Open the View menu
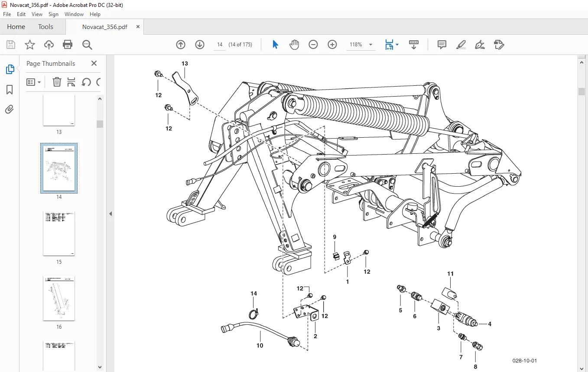588x372 pixels. 37,14
